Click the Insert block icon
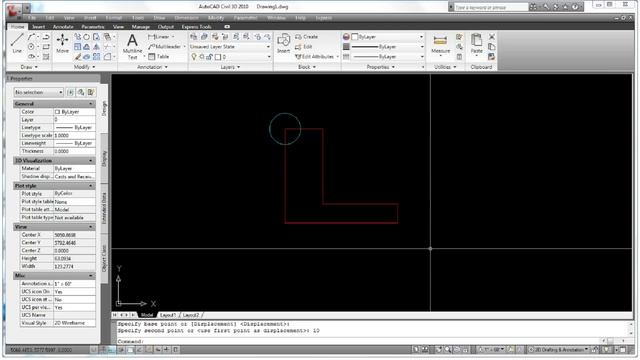Image resolution: width=640 pixels, height=360 pixels. (283, 44)
